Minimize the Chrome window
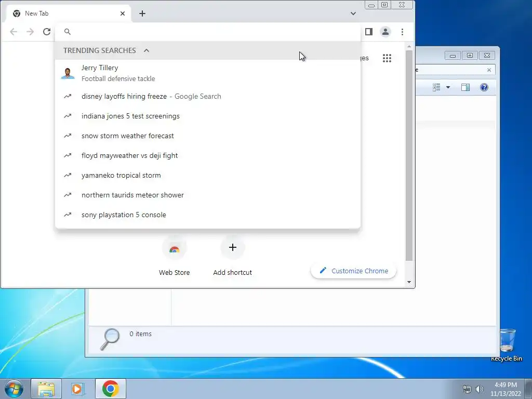Viewport: 532px width, 399px height. 371,5
